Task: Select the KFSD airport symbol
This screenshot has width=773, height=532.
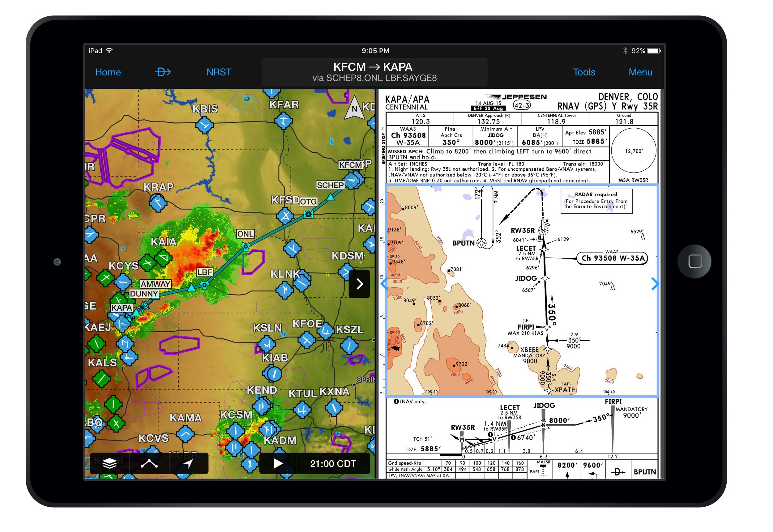Action: pyautogui.click(x=285, y=216)
